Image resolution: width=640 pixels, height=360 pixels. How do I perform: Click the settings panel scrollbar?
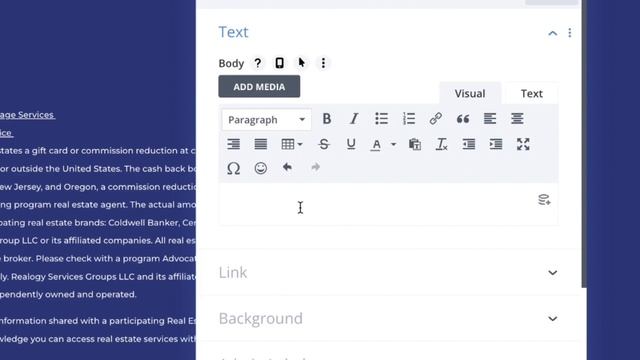[584, 143]
